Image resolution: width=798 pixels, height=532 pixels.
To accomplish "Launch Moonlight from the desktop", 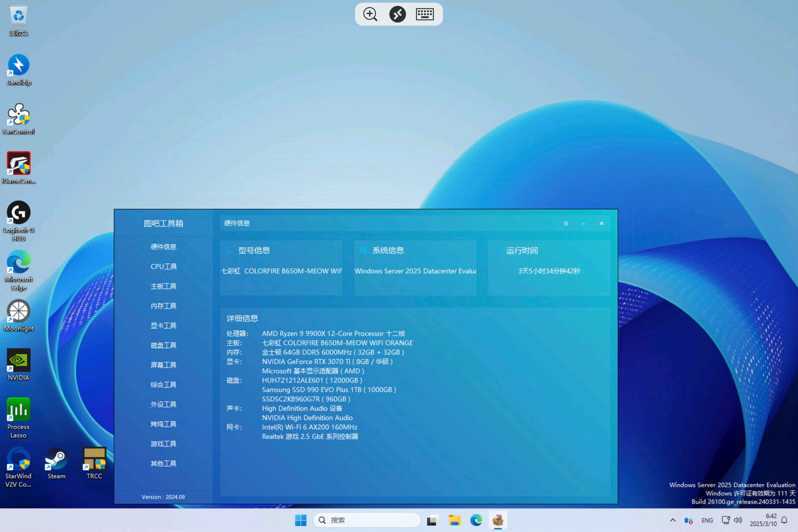I will click(x=18, y=316).
